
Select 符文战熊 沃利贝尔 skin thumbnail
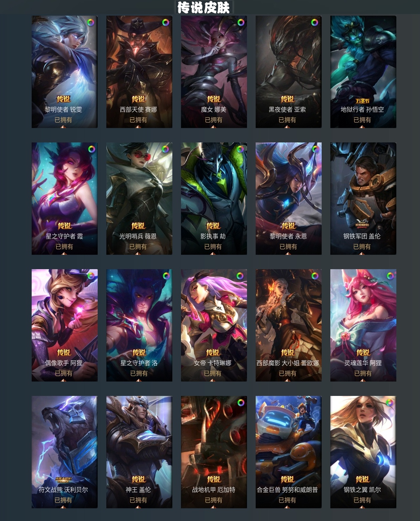click(x=65, y=452)
